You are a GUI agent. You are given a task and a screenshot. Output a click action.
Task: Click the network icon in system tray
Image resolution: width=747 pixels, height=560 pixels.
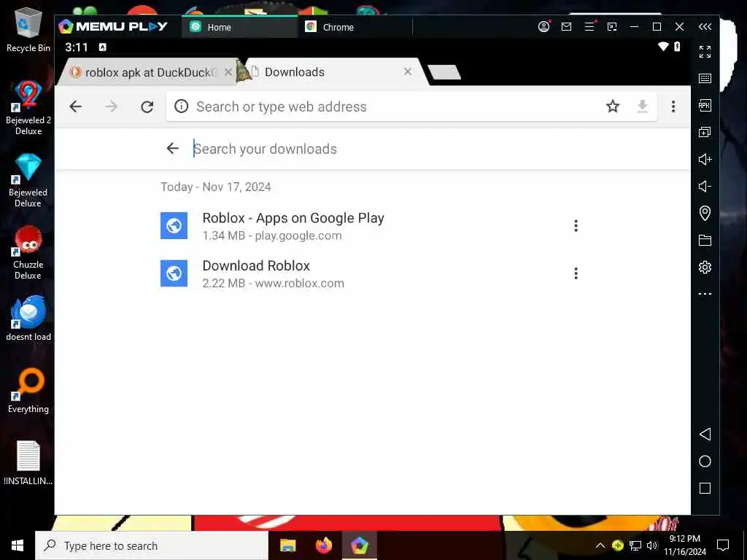635,545
